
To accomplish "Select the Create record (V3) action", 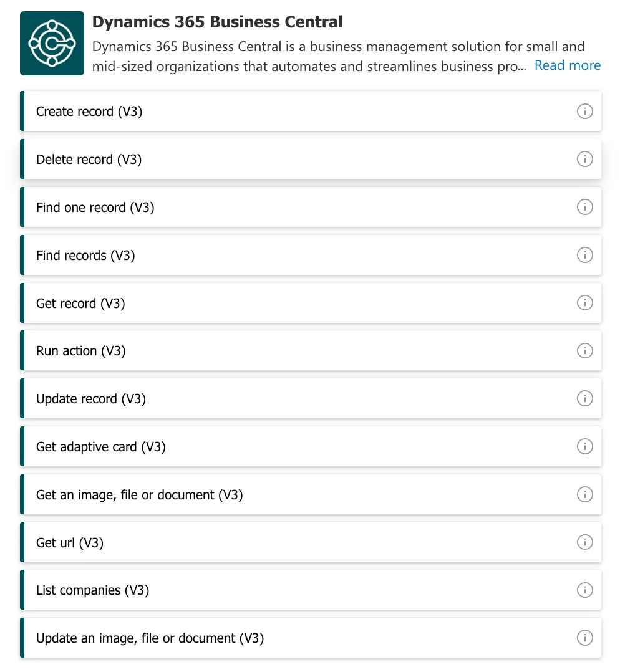I will pyautogui.click(x=249, y=111).
